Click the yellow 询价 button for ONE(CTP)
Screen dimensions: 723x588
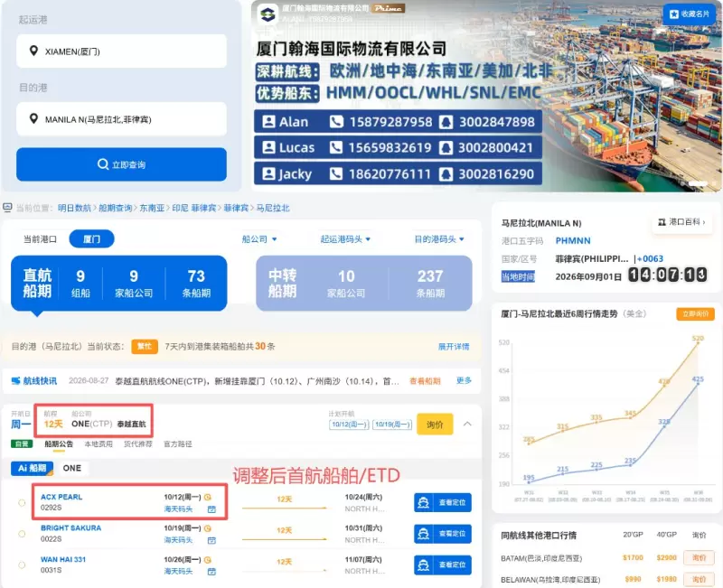tap(435, 425)
